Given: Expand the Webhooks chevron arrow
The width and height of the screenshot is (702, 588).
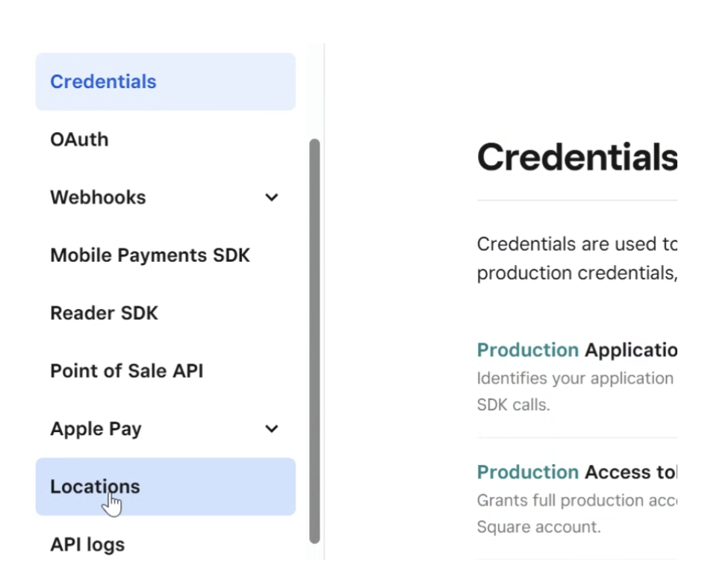Looking at the screenshot, I should 272,198.
